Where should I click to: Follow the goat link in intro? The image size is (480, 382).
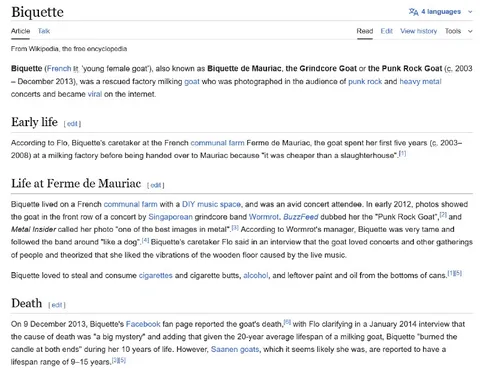[192, 81]
